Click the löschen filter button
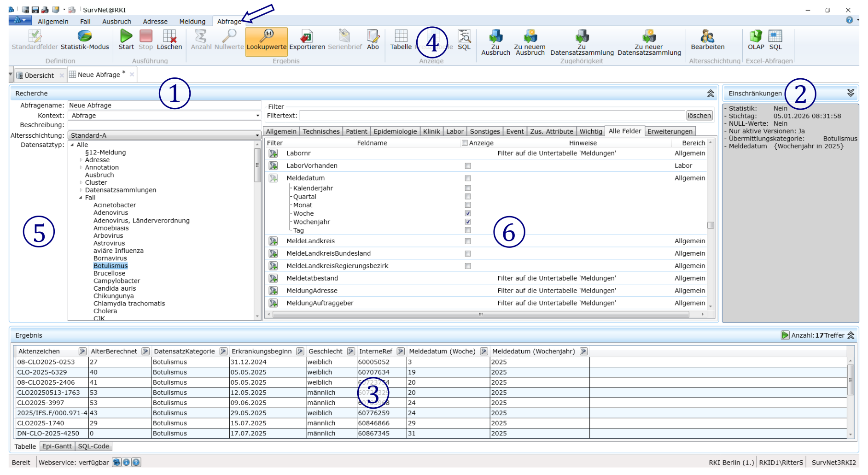Image resolution: width=868 pixels, height=475 pixels. [699, 116]
